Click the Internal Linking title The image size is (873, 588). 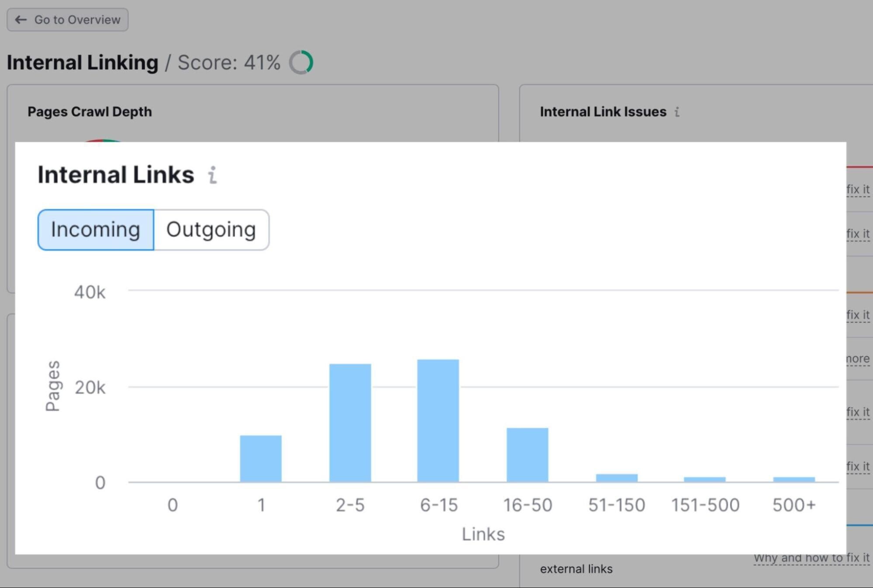83,62
